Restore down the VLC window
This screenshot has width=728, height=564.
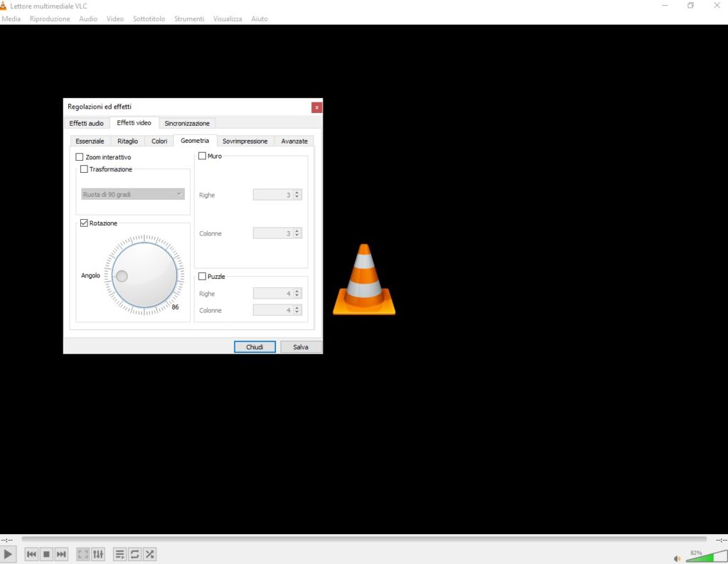point(690,6)
